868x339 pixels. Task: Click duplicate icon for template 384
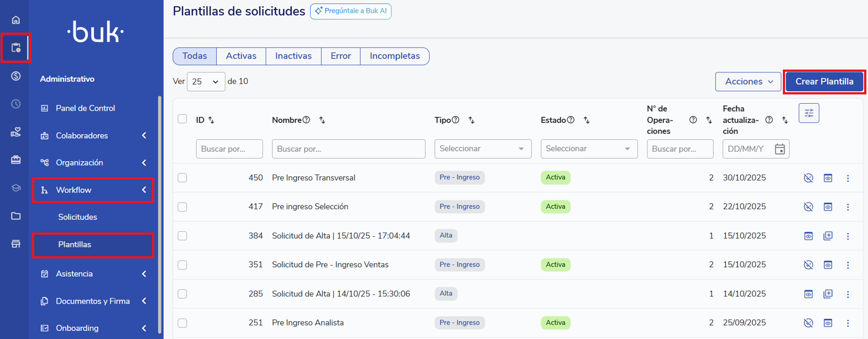point(828,236)
